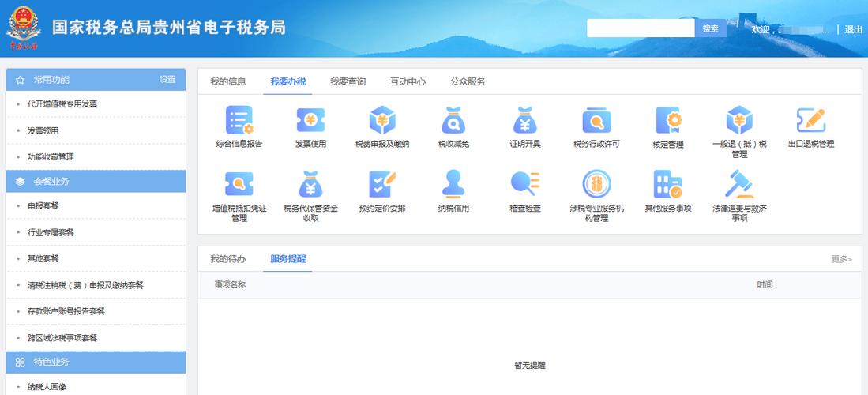The image size is (868, 395).
Task: Open the 税务行政许可 icon
Action: [596, 120]
